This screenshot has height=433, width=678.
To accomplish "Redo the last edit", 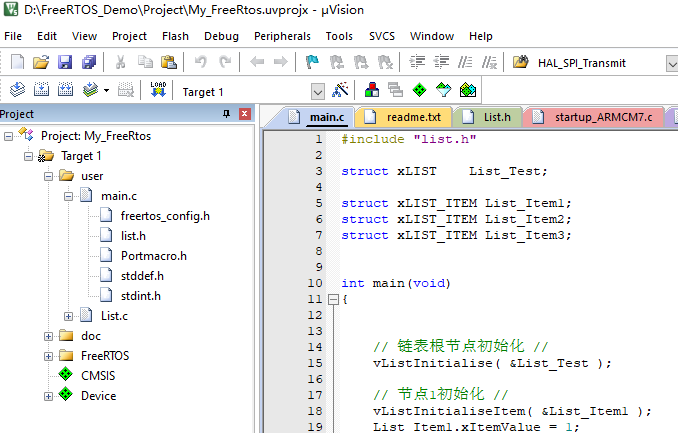I will coord(225,62).
